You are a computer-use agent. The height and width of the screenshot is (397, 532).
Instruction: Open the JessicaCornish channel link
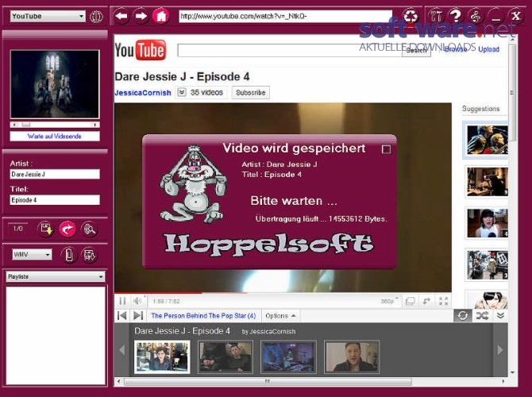pos(143,93)
